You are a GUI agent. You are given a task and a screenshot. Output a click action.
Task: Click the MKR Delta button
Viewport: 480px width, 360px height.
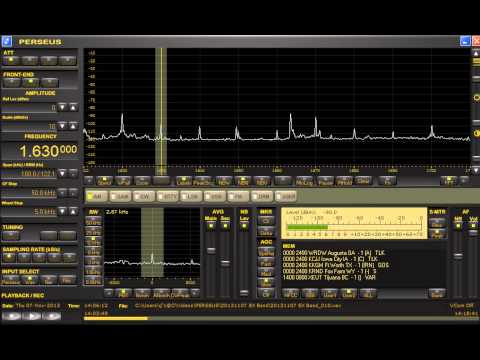pyautogui.click(x=266, y=232)
